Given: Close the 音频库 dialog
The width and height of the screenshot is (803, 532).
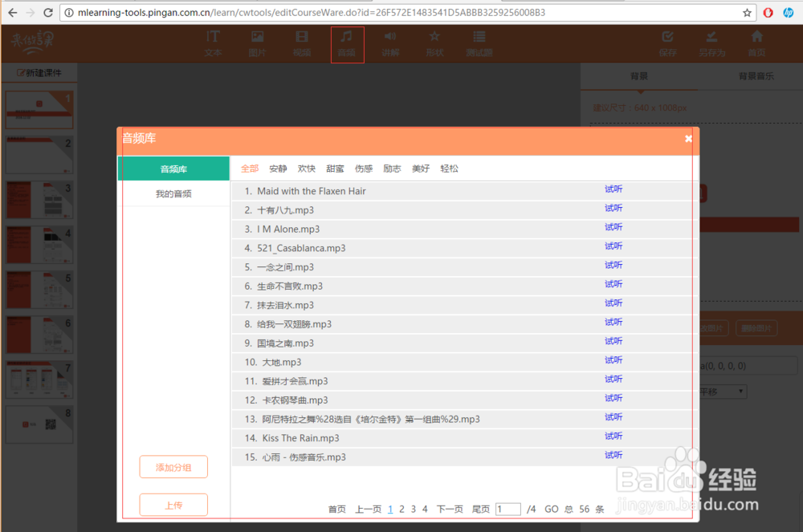Looking at the screenshot, I should (688, 139).
